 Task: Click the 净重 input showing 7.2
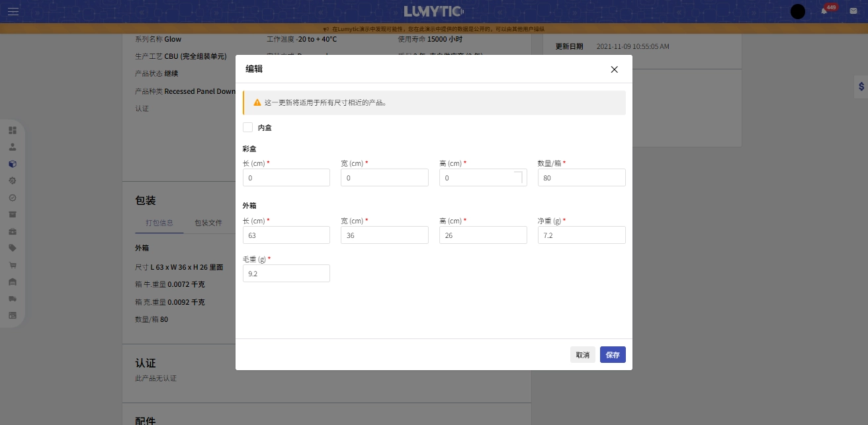581,235
